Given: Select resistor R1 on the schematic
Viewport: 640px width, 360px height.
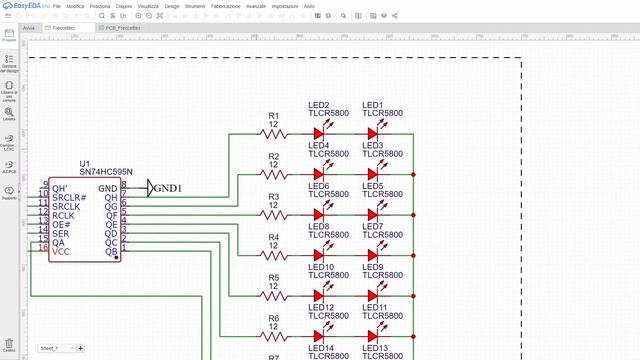Looking at the screenshot, I should tap(273, 134).
